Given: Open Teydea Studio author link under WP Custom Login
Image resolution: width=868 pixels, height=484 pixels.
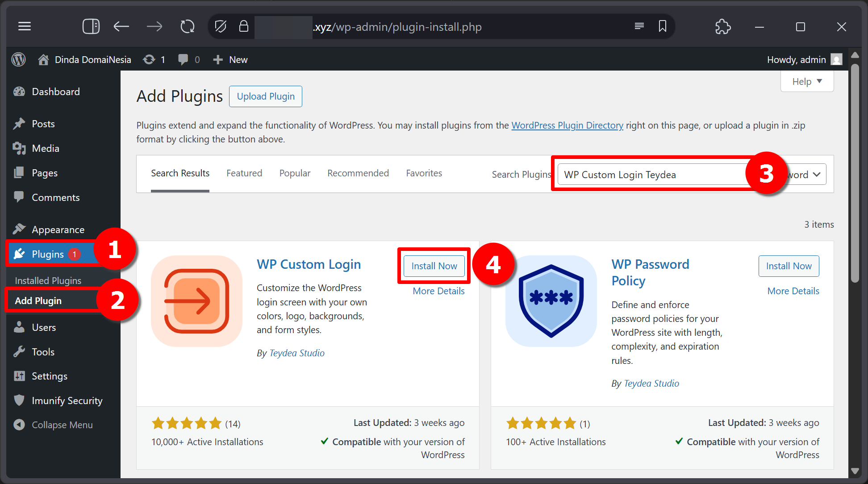Looking at the screenshot, I should [297, 353].
